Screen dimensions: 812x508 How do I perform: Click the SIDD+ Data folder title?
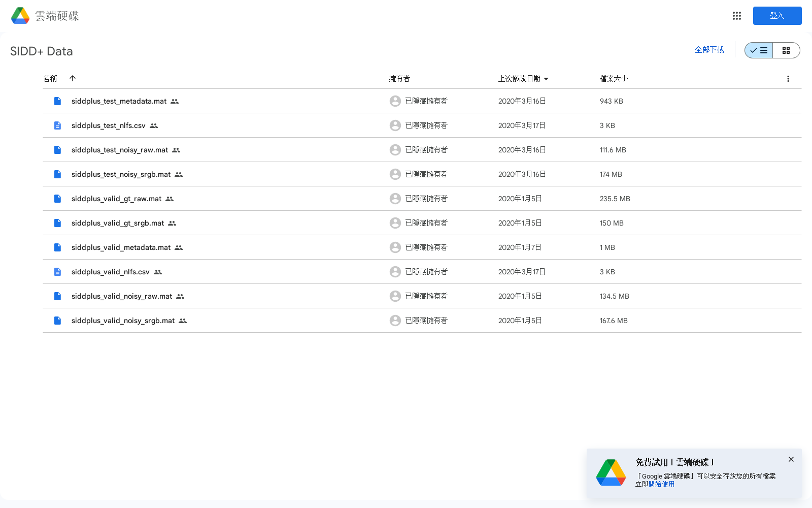(42, 51)
